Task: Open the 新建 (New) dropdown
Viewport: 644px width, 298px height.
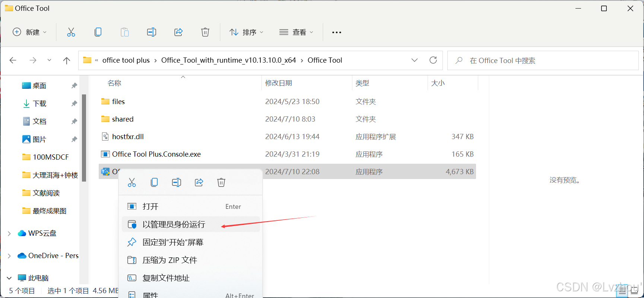Action: click(30, 32)
